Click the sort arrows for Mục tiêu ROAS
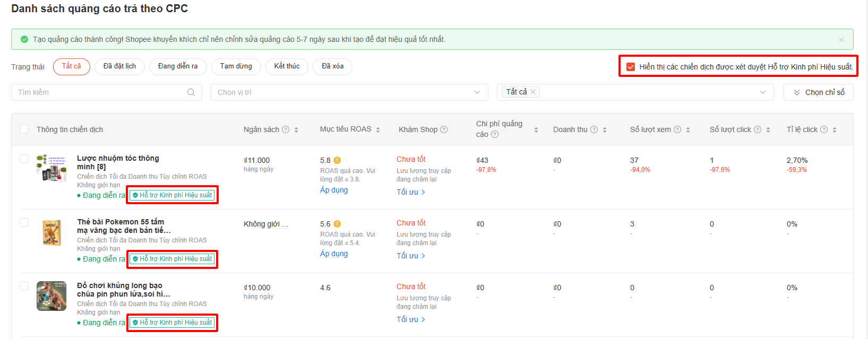 378,129
